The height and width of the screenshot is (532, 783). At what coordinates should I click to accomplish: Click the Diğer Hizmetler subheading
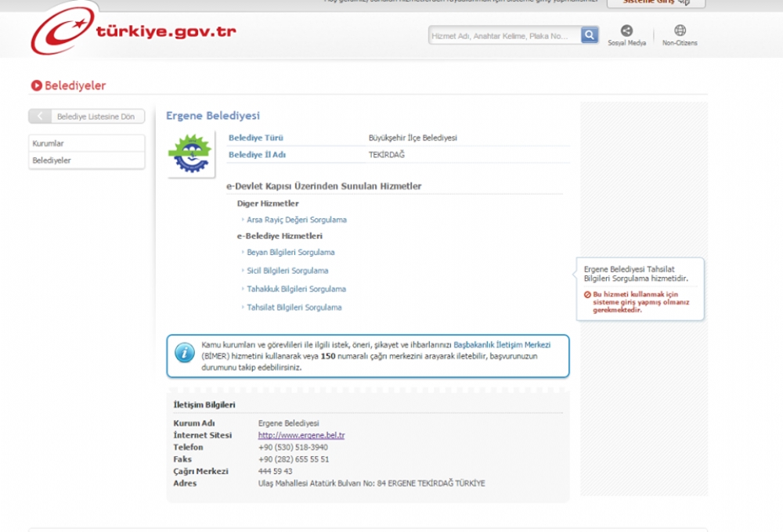268,203
